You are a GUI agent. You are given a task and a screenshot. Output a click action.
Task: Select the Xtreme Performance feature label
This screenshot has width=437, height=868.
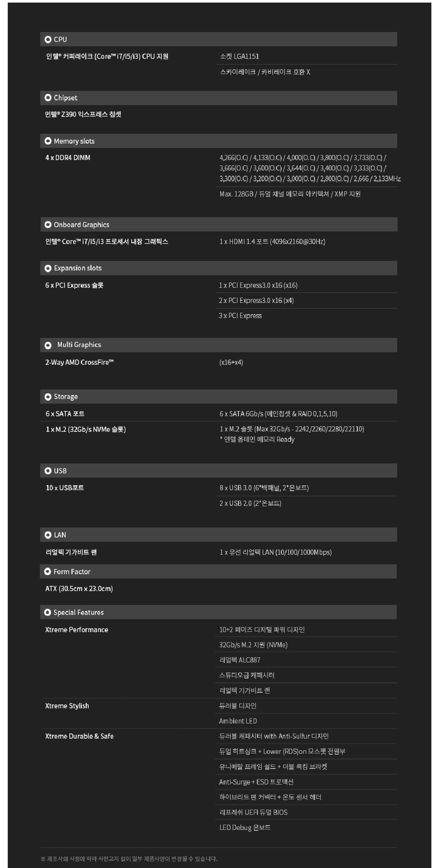77,630
